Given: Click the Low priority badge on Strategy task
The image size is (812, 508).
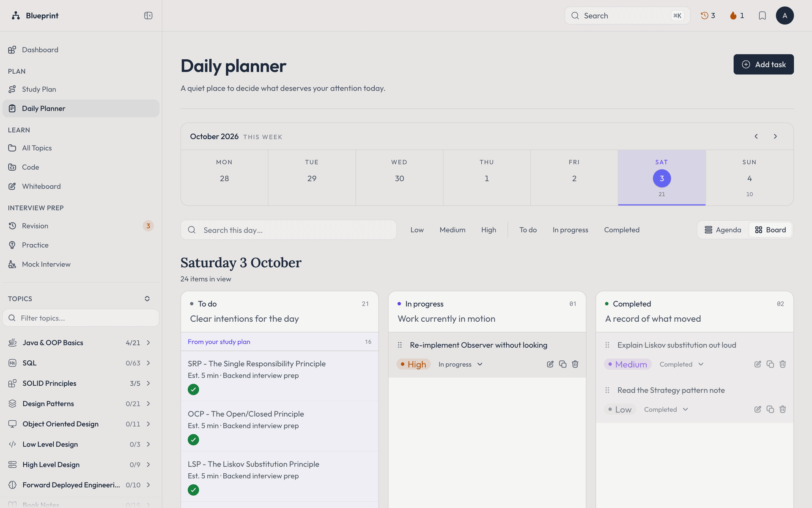Looking at the screenshot, I should coord(620,409).
